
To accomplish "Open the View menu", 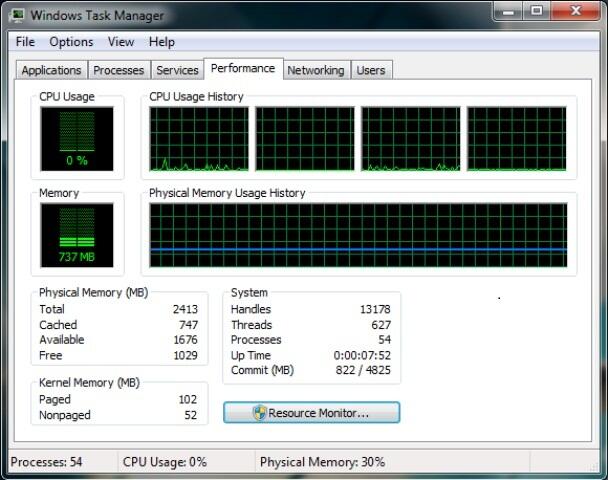I will [x=121, y=42].
